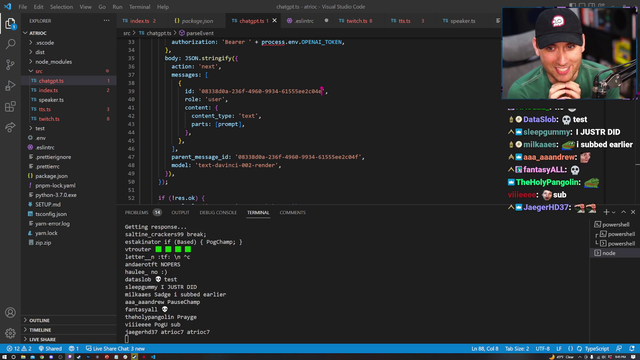Click the src breadcrumb
Screen dimensions: 640x360
coord(127,33)
